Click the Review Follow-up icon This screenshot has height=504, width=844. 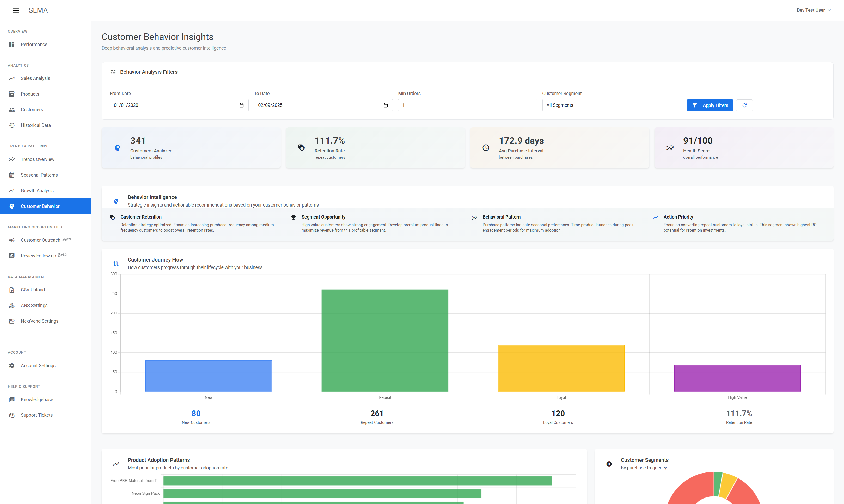coord(11,256)
